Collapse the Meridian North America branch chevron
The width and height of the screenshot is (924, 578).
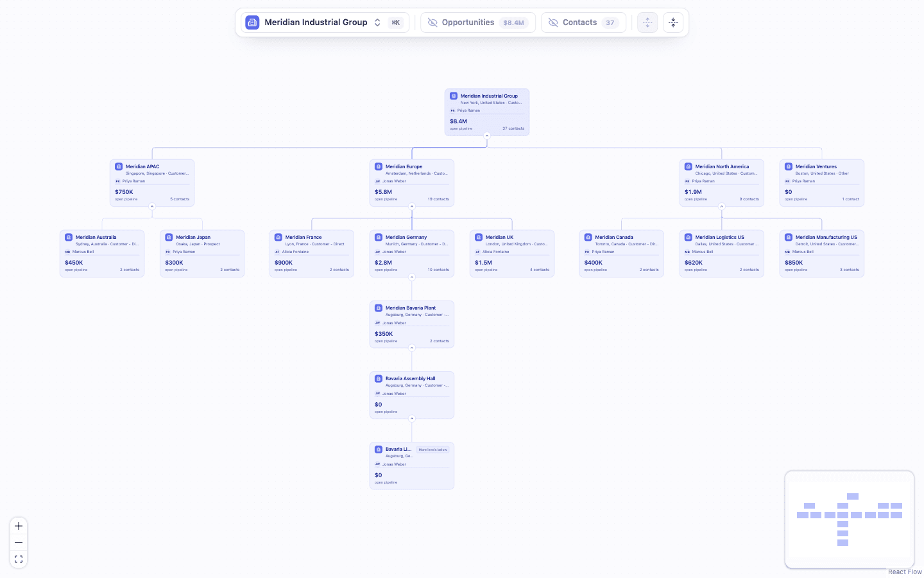click(722, 206)
